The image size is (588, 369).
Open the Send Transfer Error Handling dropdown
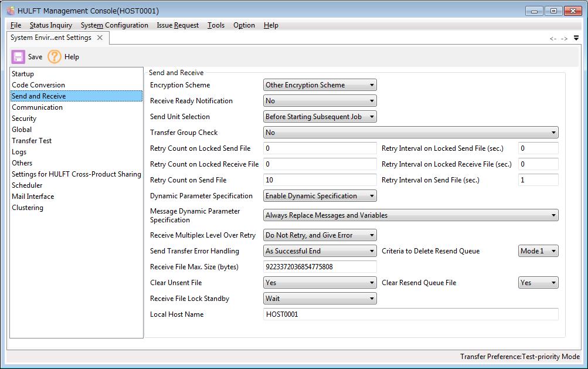[x=320, y=250]
